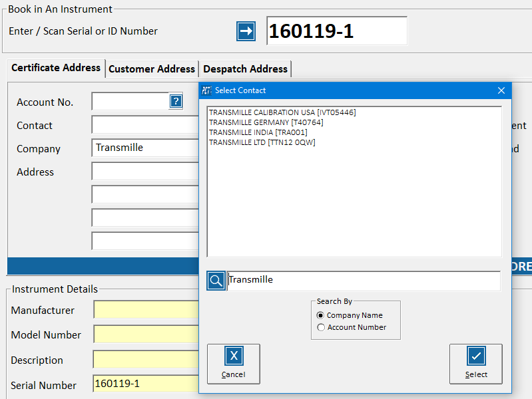
Task: Click the Account No. input field
Action: tap(131, 101)
